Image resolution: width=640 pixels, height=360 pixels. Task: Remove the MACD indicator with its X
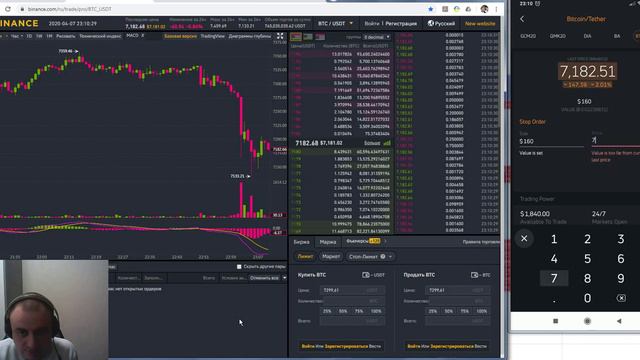[142, 36]
